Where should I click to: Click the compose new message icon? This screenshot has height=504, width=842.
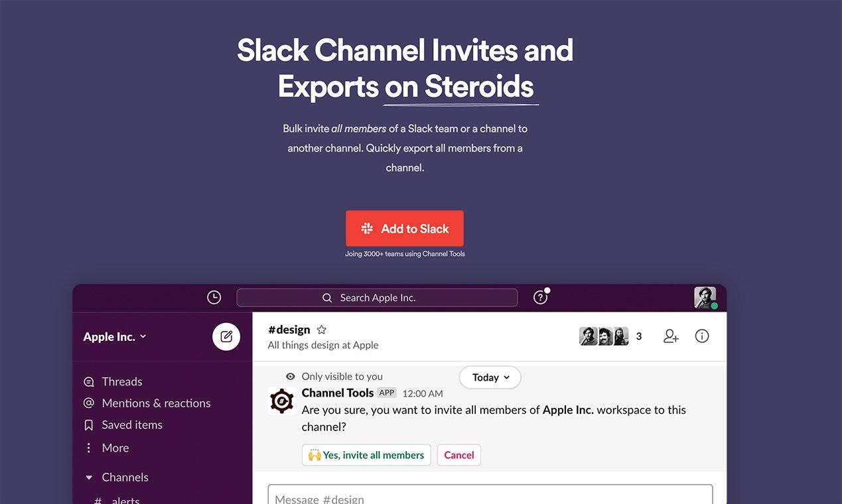click(x=226, y=337)
